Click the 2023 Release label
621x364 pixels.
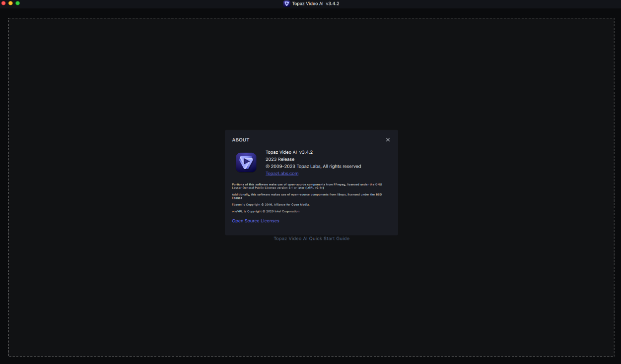(x=280, y=159)
